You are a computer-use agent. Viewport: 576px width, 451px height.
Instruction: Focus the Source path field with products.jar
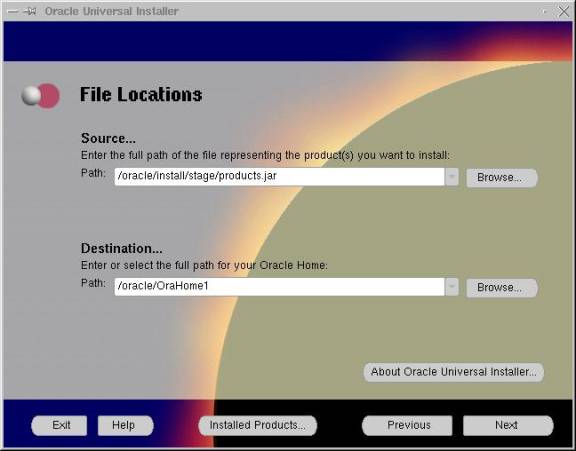(279, 177)
